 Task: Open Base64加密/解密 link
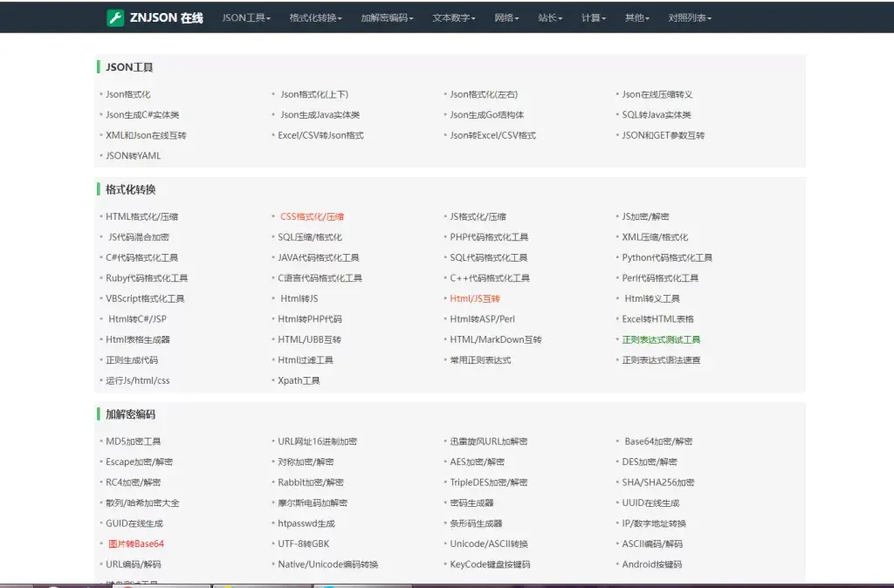click(658, 441)
